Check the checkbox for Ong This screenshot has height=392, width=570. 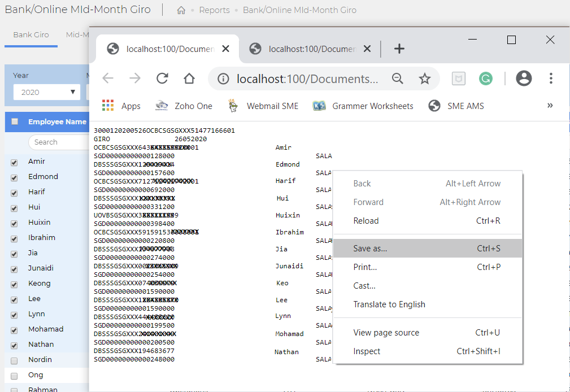pos(14,376)
